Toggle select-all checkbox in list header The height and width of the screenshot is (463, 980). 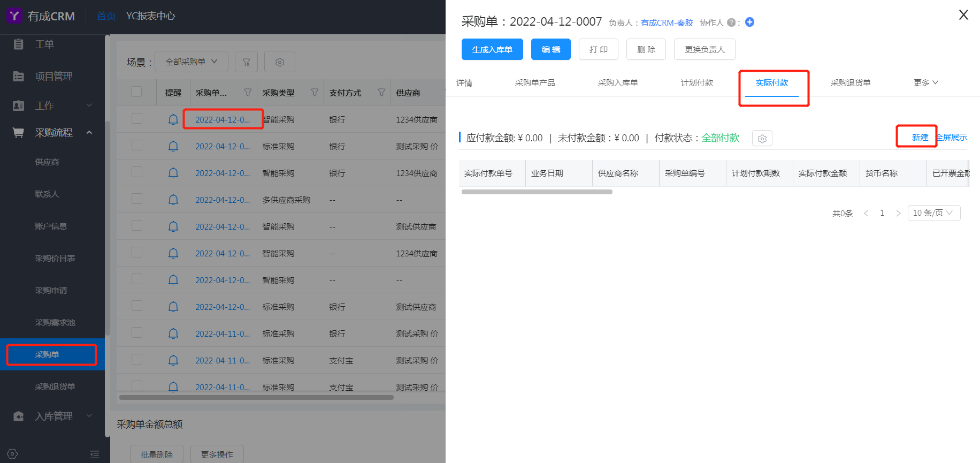[x=136, y=92]
